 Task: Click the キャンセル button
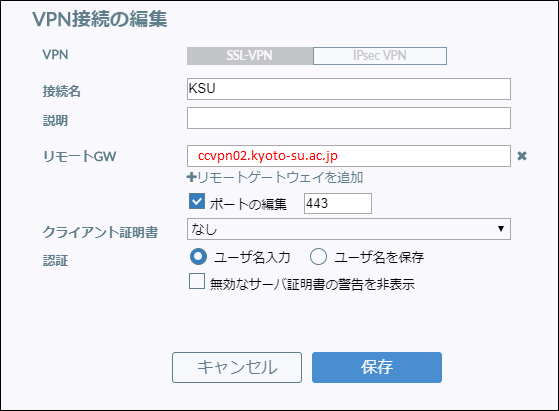point(237,368)
